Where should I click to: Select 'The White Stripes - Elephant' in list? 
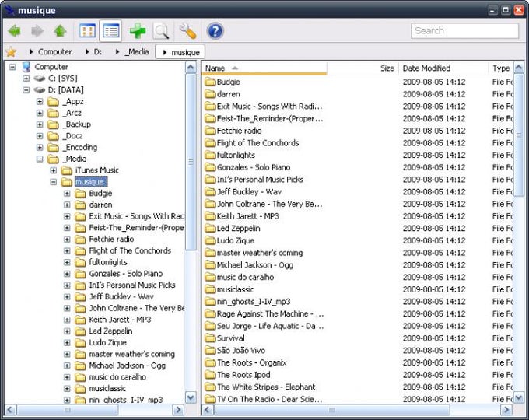point(266,387)
